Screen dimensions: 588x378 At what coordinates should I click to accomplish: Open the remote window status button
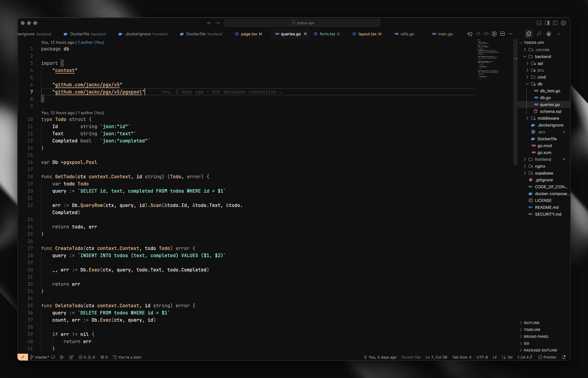coord(23,357)
